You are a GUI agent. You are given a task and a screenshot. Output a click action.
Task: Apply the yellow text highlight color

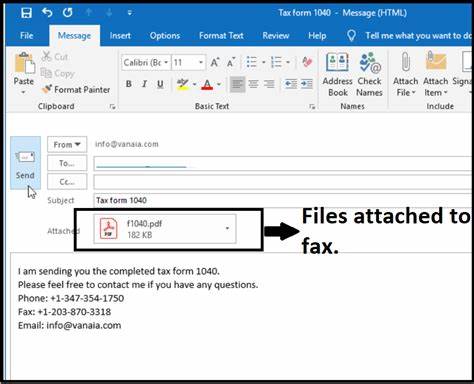point(183,84)
